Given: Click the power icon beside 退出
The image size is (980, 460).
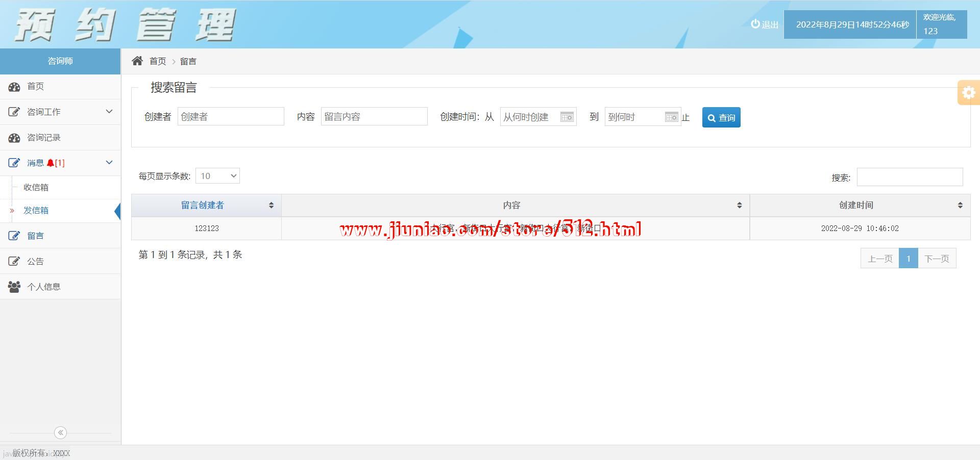Looking at the screenshot, I should [755, 24].
